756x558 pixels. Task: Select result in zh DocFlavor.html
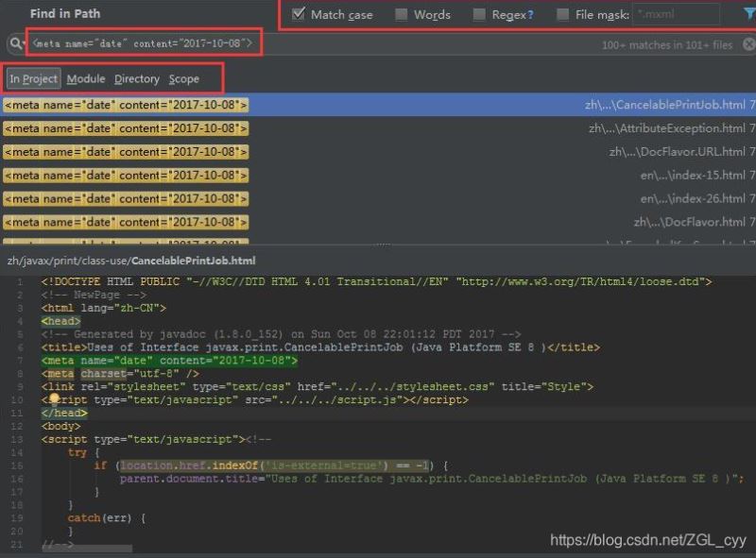coord(378,222)
